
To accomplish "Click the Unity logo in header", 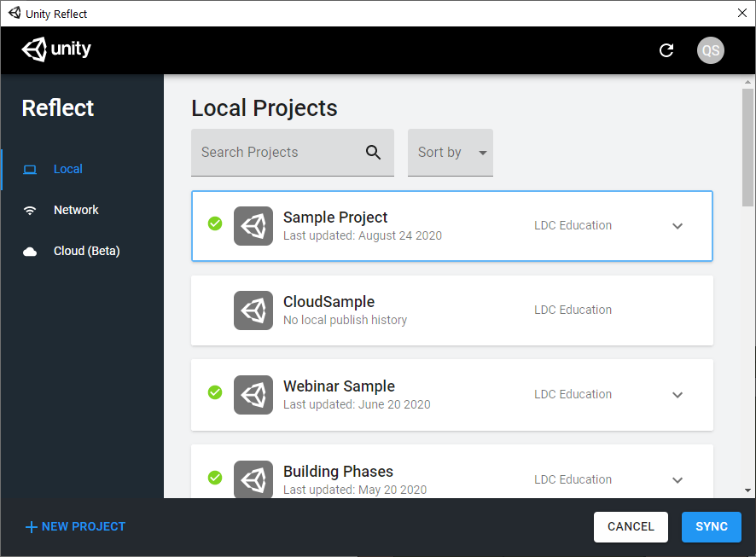I will pyautogui.click(x=56, y=49).
